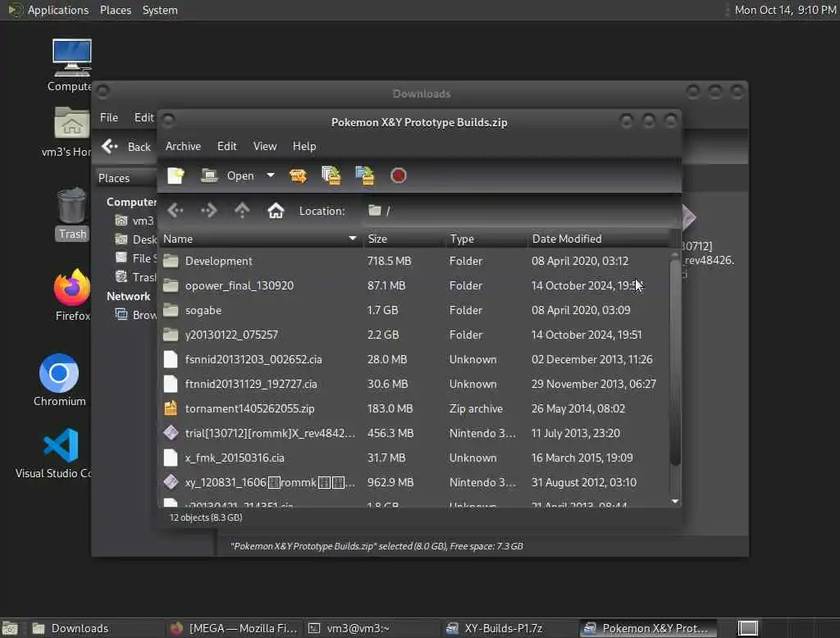Viewport: 840px width, 638px height.
Task: Click the red Stop toolbar icon
Action: 398,175
